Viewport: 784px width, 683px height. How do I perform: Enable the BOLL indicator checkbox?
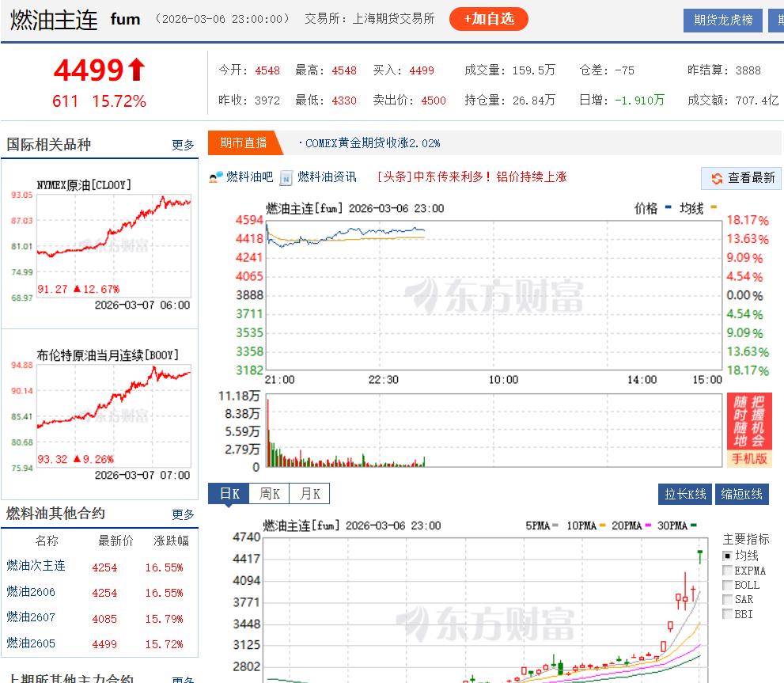coord(728,585)
